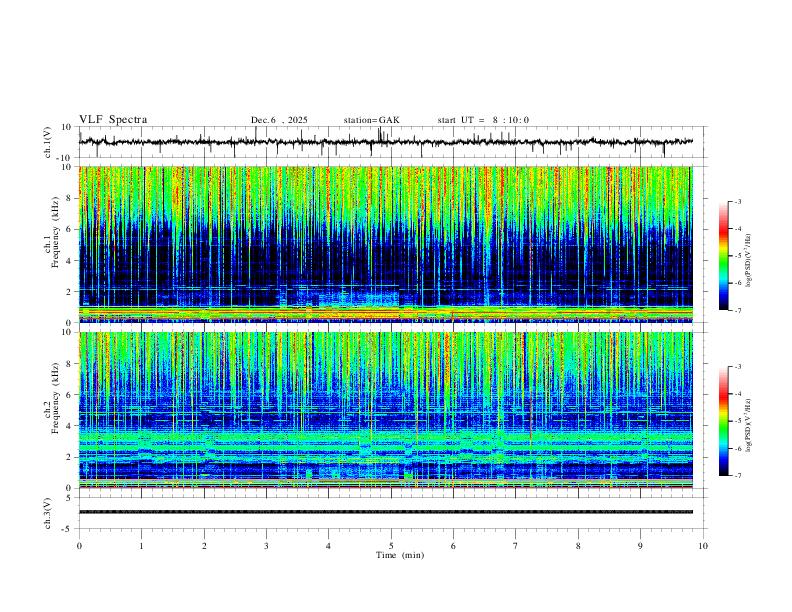Click the "-10" tick of ch.1 voltage axis

(65, 158)
